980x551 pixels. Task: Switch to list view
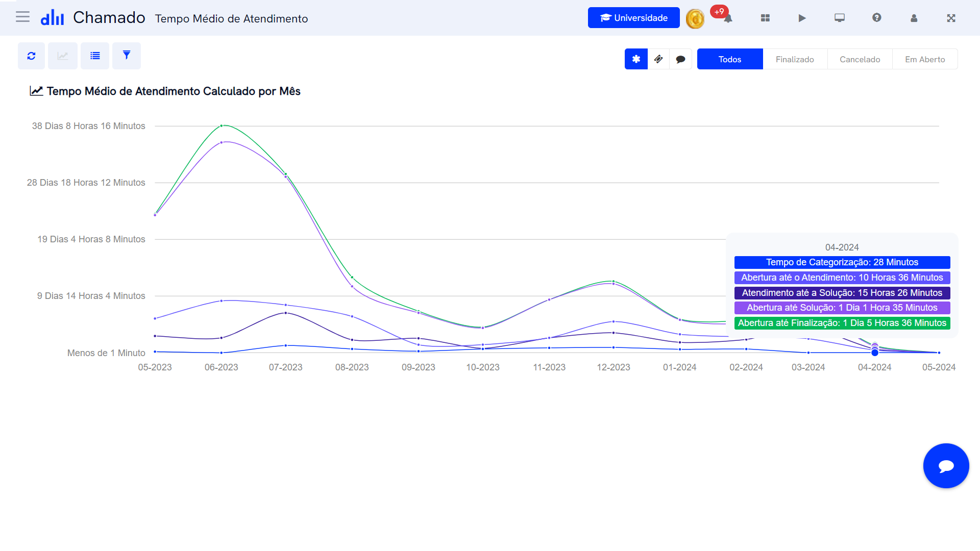pos(95,56)
